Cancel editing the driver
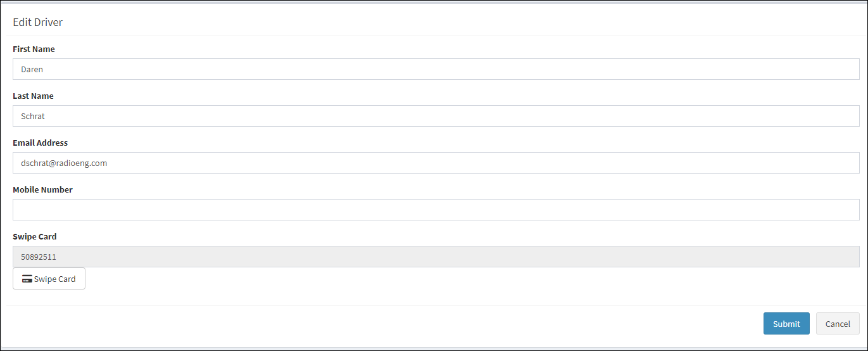 tap(837, 324)
